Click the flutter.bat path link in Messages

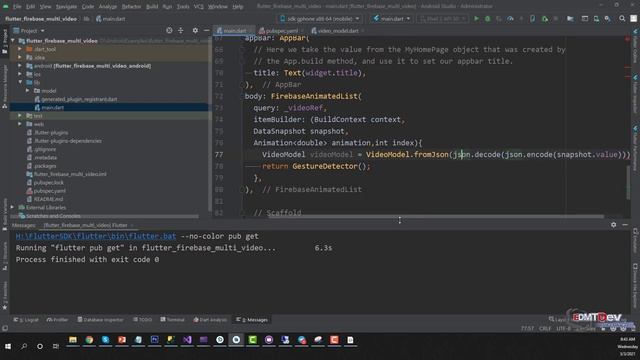[x=96, y=236]
